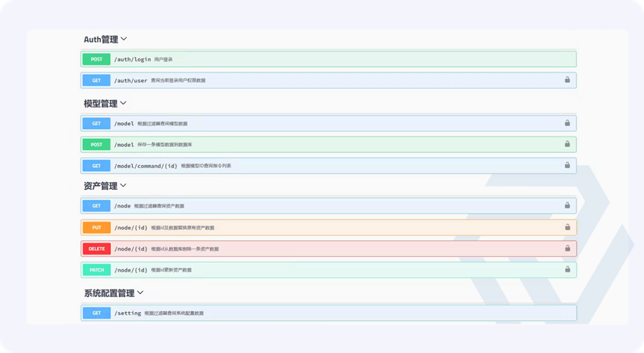Click the lock icon on PUT /node/{id}
Image resolution: width=644 pixels, height=353 pixels.
pyautogui.click(x=567, y=227)
